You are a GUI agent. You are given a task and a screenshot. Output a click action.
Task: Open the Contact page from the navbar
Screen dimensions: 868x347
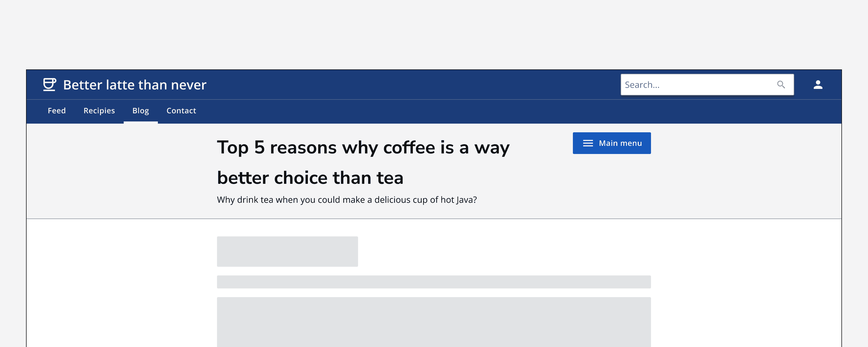tap(181, 111)
